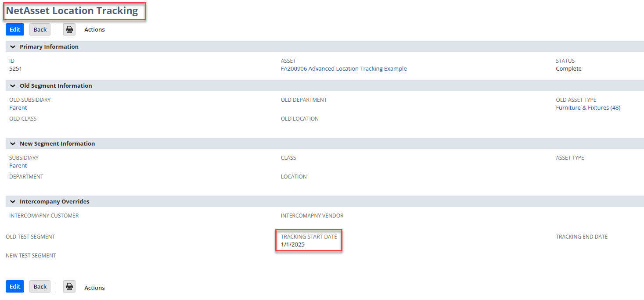The height and width of the screenshot is (300, 644).
Task: Open the top Actions menu
Action: pyautogui.click(x=94, y=29)
